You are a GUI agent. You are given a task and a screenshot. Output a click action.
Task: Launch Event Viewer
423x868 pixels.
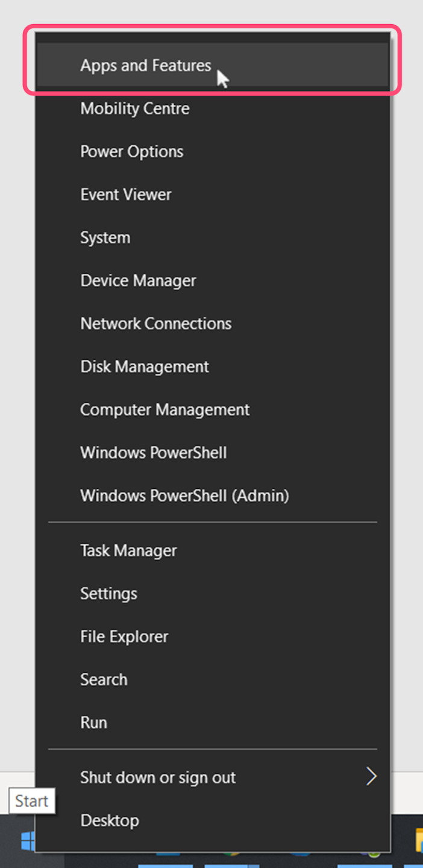click(x=126, y=195)
